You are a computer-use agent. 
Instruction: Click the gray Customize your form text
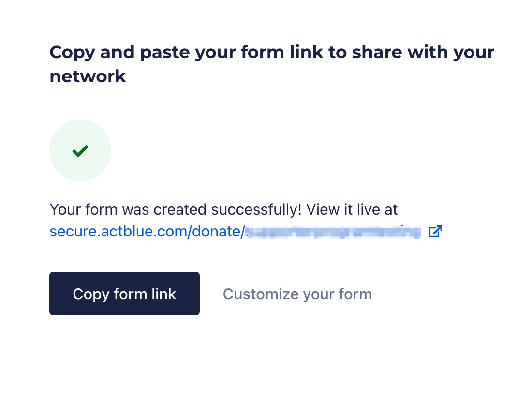pyautogui.click(x=297, y=294)
